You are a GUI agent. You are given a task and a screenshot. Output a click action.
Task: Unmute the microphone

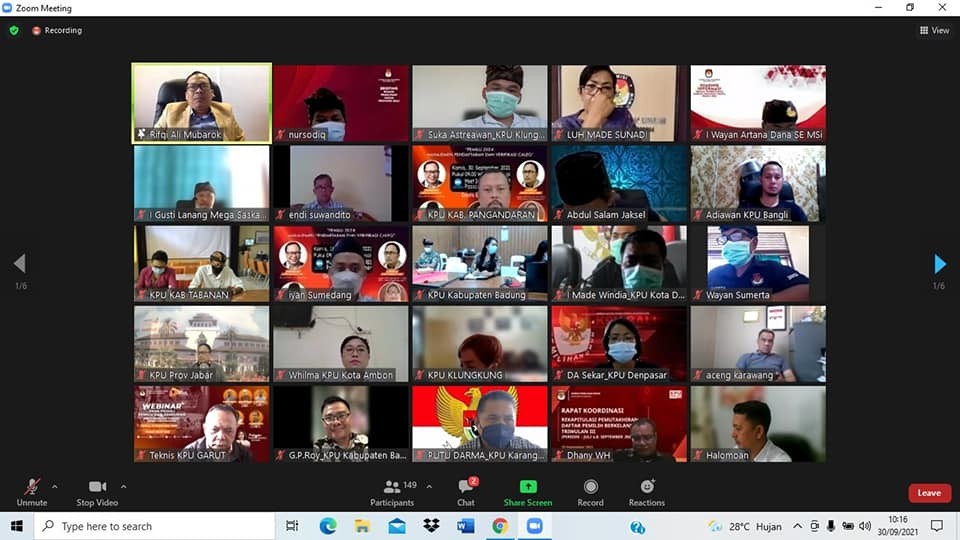click(x=31, y=487)
